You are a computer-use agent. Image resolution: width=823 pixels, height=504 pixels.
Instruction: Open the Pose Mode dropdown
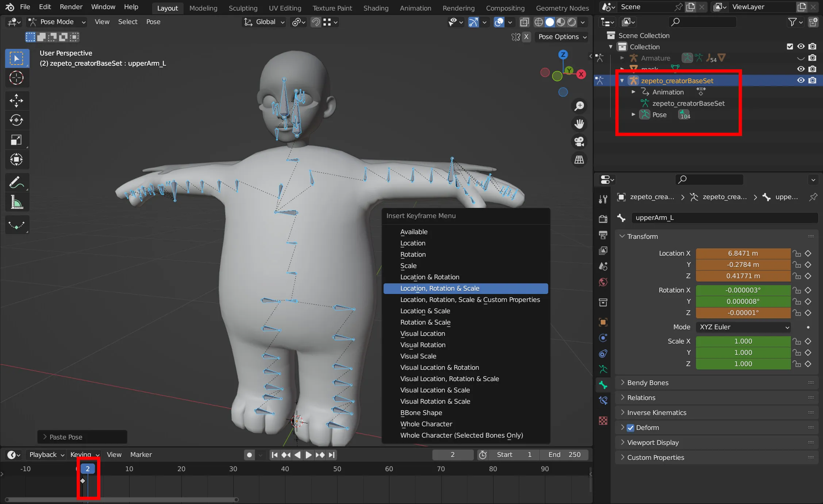point(58,22)
